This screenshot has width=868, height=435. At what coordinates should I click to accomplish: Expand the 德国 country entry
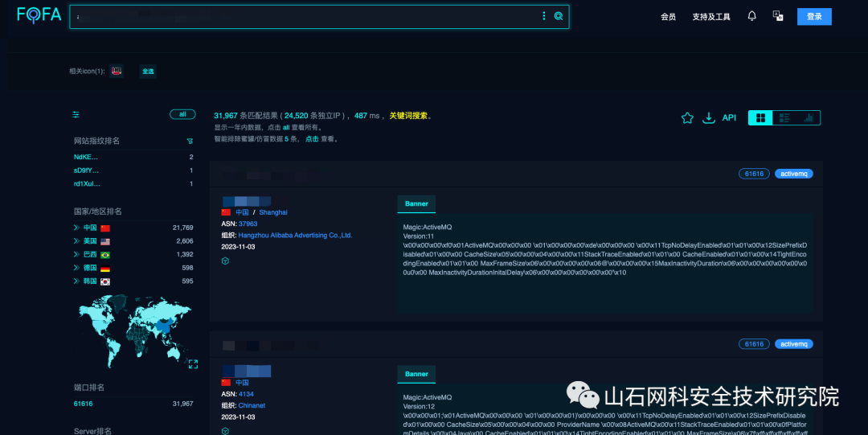76,268
